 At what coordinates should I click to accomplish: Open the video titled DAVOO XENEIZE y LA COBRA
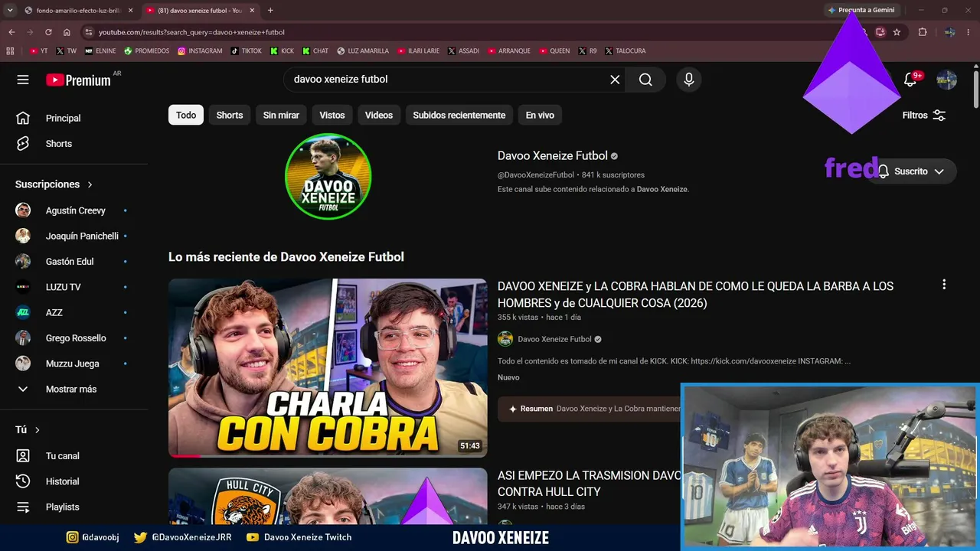pos(695,295)
